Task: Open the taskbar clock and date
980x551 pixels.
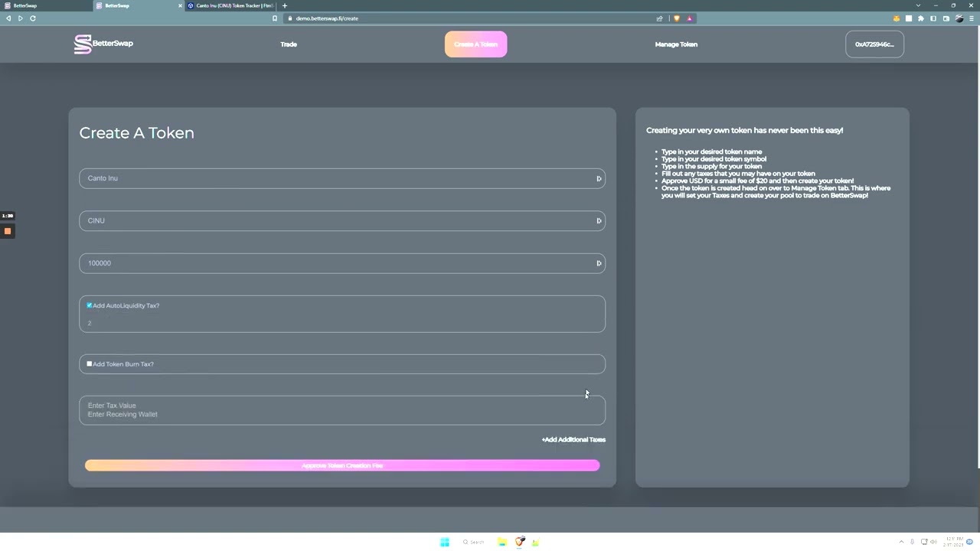Action: click(953, 542)
